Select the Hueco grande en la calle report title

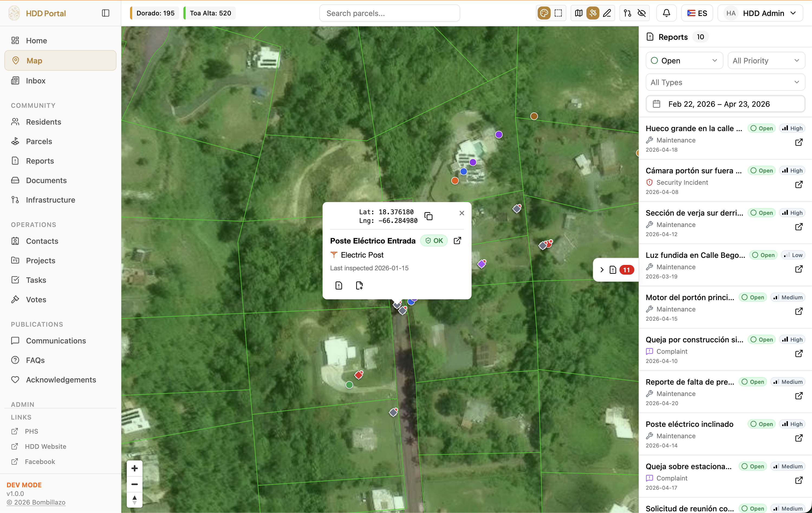(694, 128)
